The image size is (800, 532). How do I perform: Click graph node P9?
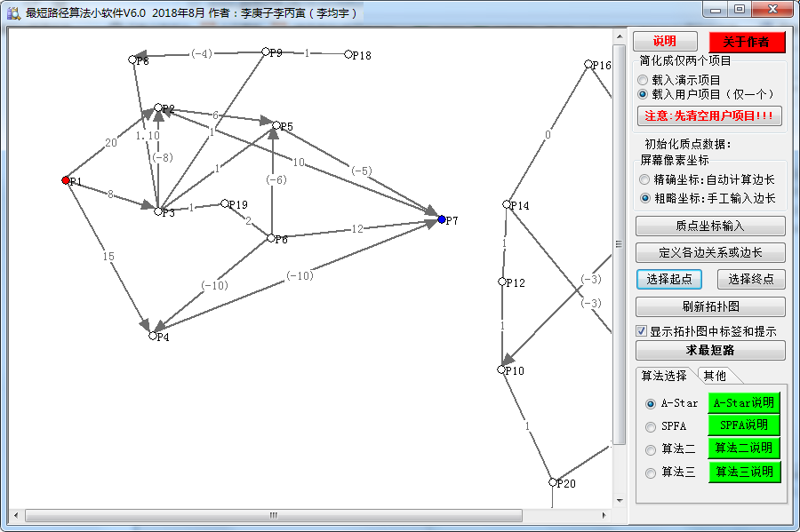(265, 52)
